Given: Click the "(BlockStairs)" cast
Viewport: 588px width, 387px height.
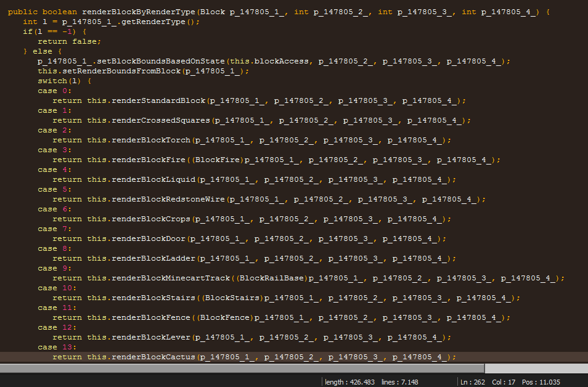Looking at the screenshot, I should tap(232, 298).
